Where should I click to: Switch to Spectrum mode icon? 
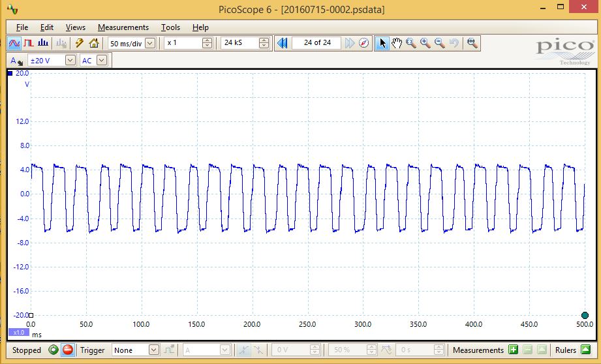point(43,43)
